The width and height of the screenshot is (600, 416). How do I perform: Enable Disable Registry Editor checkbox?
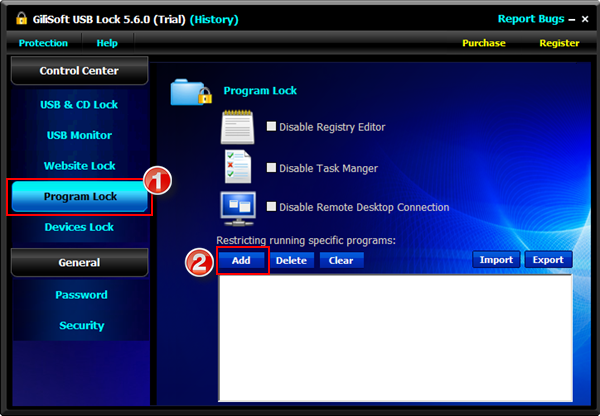[x=271, y=126]
